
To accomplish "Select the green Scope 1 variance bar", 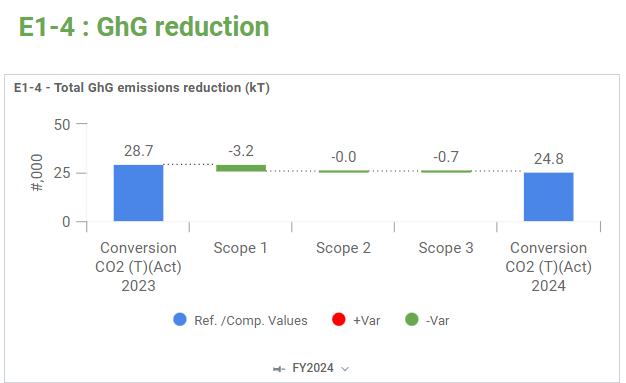I will [x=241, y=168].
